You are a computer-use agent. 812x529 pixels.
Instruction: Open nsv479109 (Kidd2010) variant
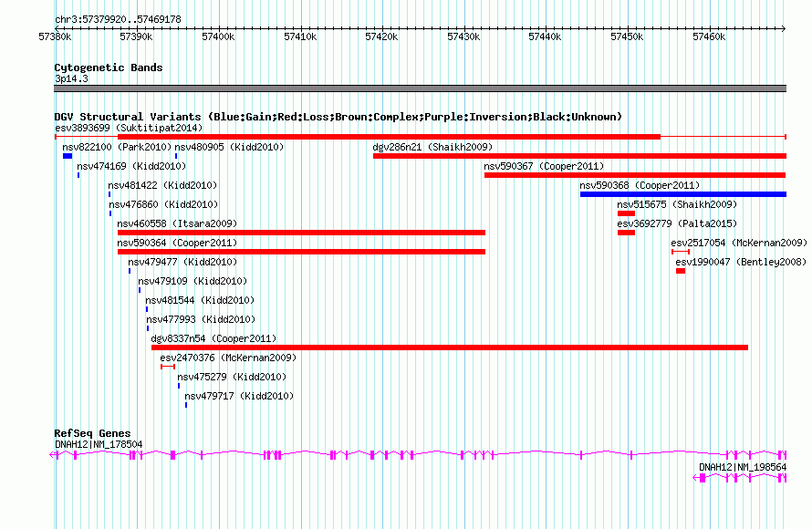(193, 281)
